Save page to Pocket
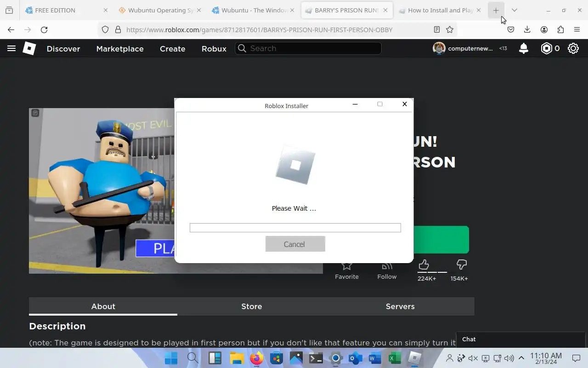588x368 pixels. click(x=511, y=29)
